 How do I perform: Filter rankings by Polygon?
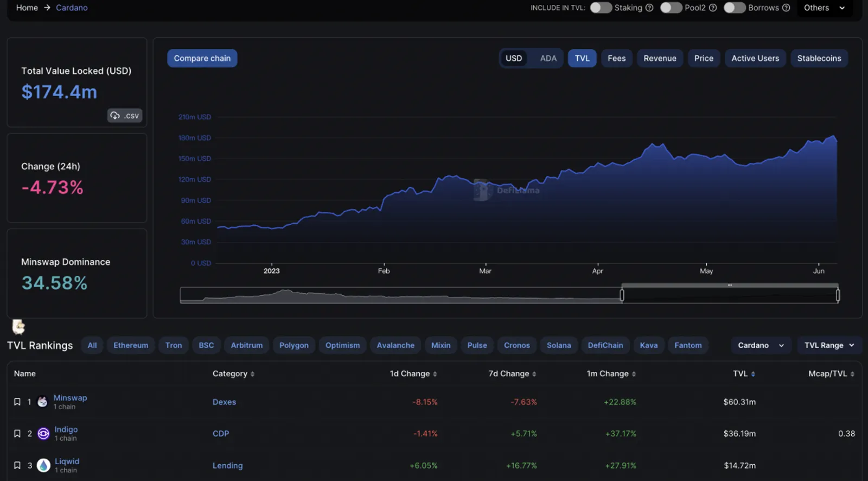294,345
